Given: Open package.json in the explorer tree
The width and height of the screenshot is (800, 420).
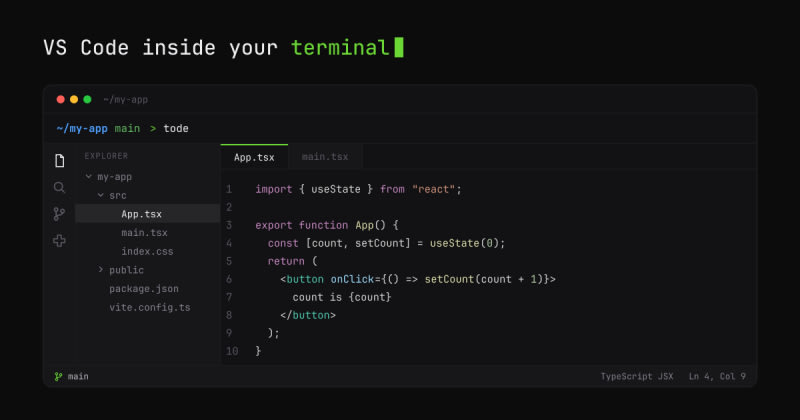Looking at the screenshot, I should point(144,289).
